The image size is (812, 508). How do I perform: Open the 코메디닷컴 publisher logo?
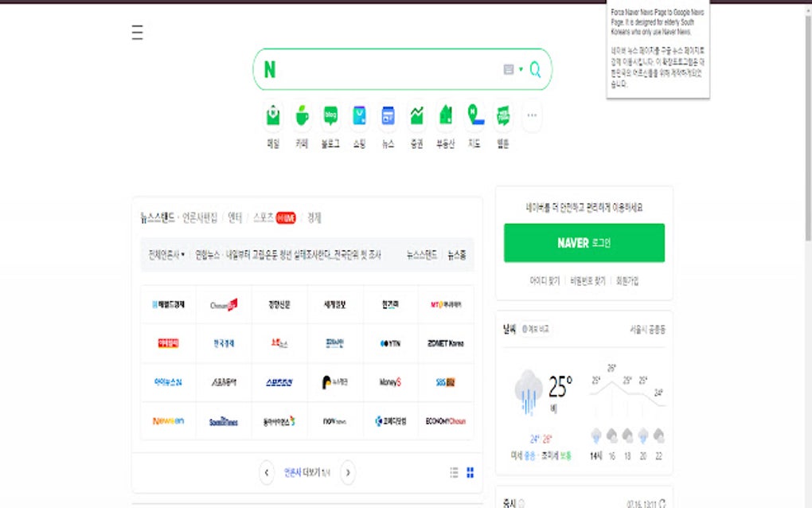tap(390, 421)
